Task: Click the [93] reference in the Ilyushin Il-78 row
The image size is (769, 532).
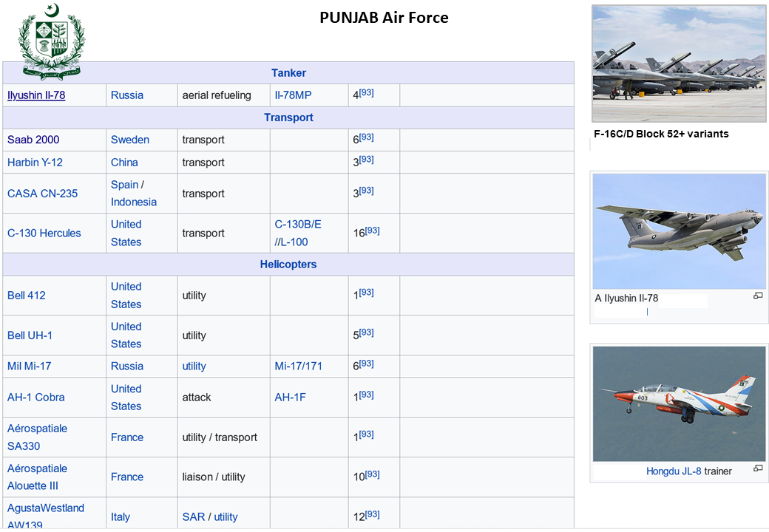Action: 366,92
